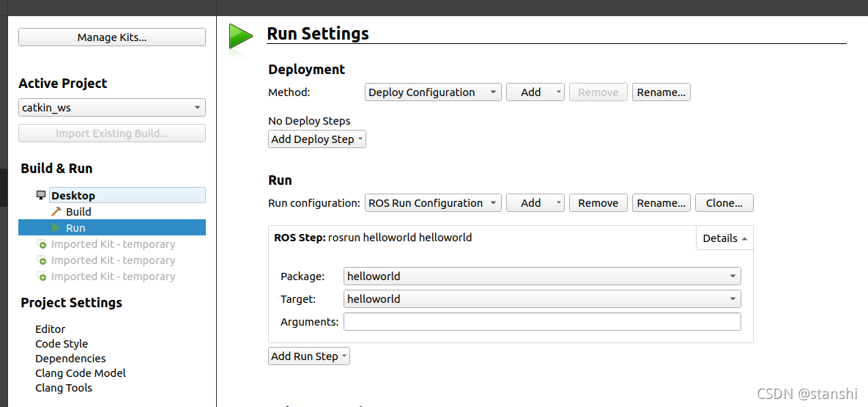Open the Deploy Configuration method dropdown
868x407 pixels.
click(432, 92)
